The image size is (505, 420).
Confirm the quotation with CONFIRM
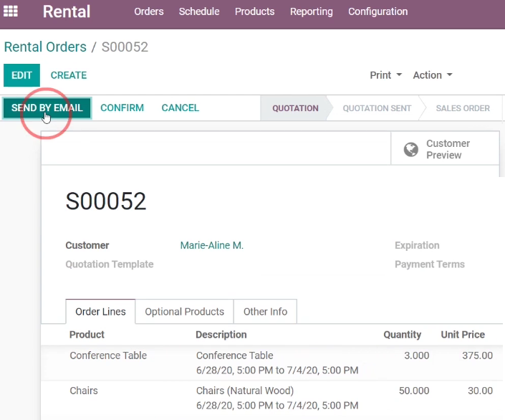[122, 108]
